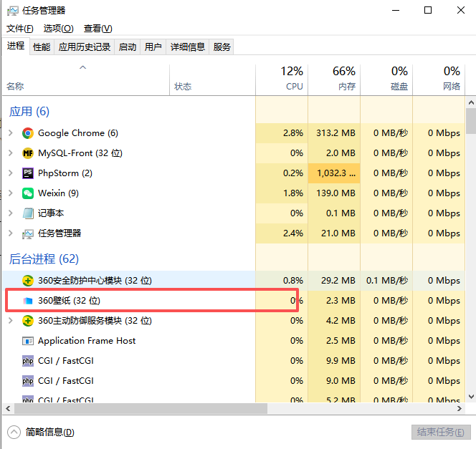Screen dimensions: 476x449
Task: Select the Weixin green chat icon
Action: [28, 193]
